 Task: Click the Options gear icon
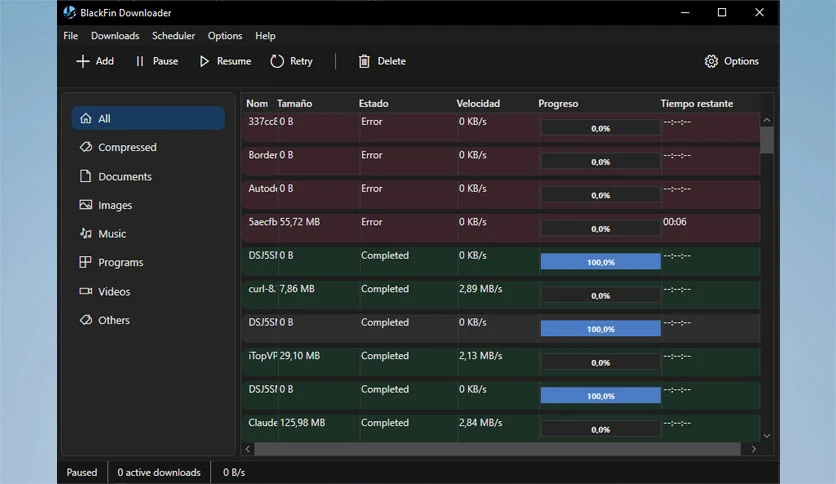pos(711,61)
